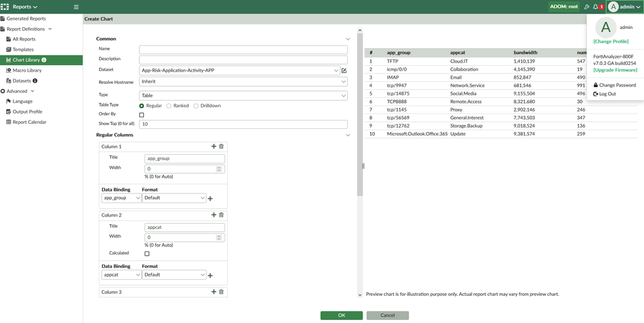Add format via plus next to app_group binding
644x323 pixels.
tap(210, 199)
